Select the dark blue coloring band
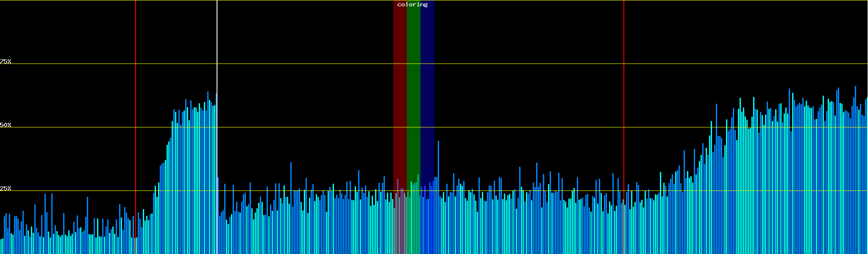 pos(427,85)
